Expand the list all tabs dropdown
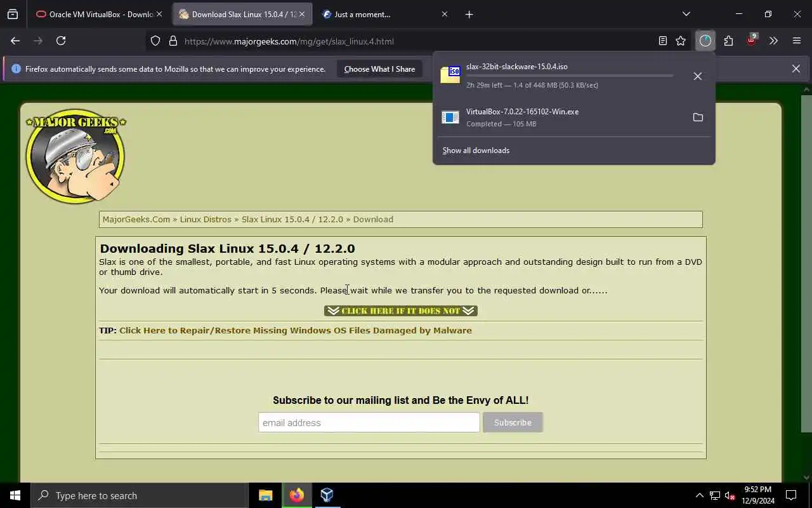This screenshot has width=812, height=508. point(686,14)
